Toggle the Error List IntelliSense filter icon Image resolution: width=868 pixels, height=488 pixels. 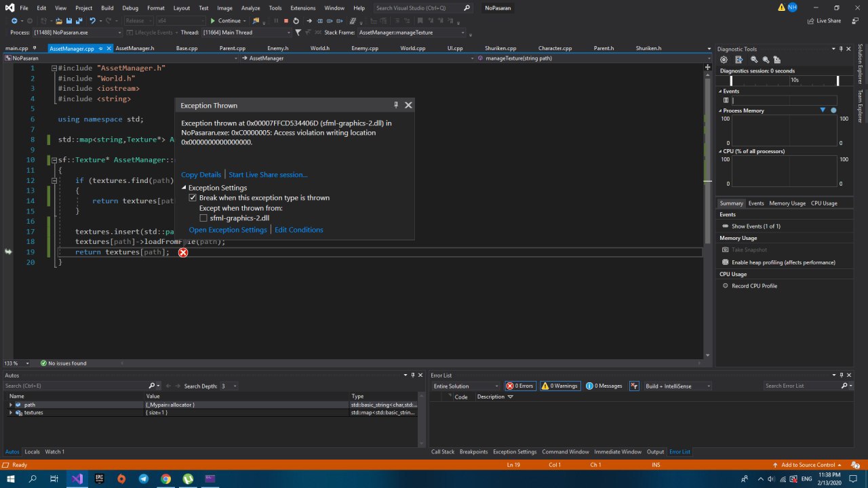pos(635,386)
